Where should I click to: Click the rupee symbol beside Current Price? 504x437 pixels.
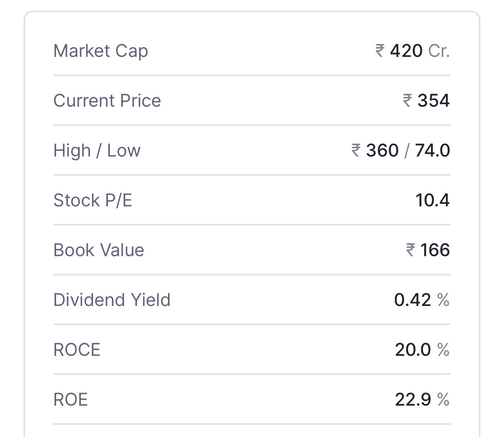pyautogui.click(x=407, y=101)
